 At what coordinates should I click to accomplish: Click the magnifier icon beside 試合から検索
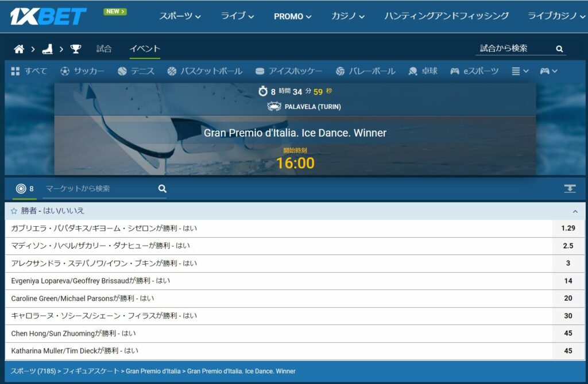[x=559, y=49]
